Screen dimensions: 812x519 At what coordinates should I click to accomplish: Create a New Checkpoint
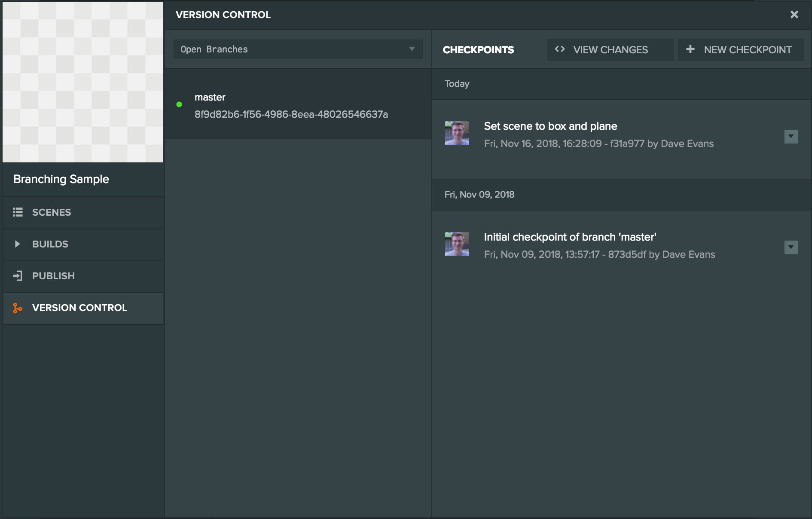[x=741, y=49]
